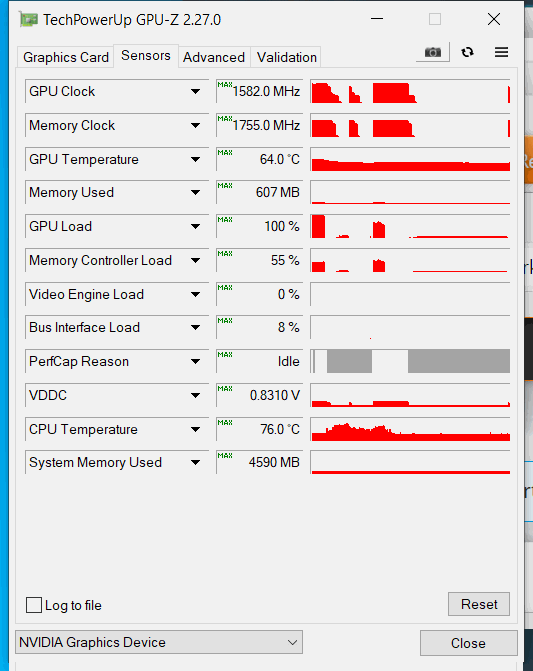Open the hamburger menu icon
Image resolution: width=533 pixels, height=671 pixels.
[501, 52]
